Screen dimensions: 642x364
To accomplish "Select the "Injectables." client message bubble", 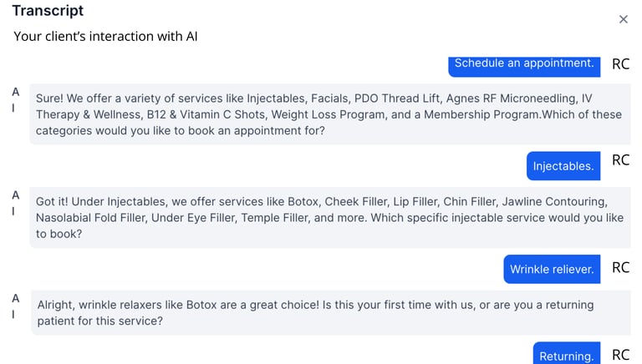I will [563, 166].
